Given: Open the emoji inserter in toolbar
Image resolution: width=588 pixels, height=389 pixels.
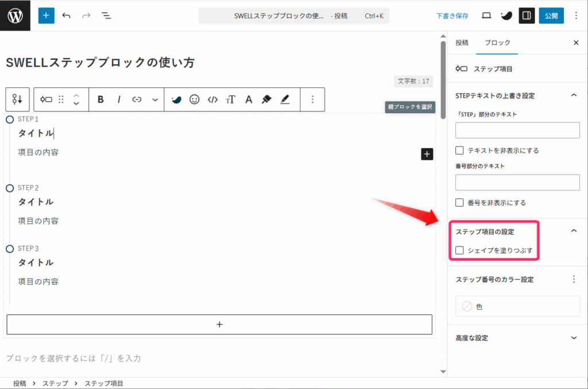Looking at the screenshot, I should click(195, 99).
